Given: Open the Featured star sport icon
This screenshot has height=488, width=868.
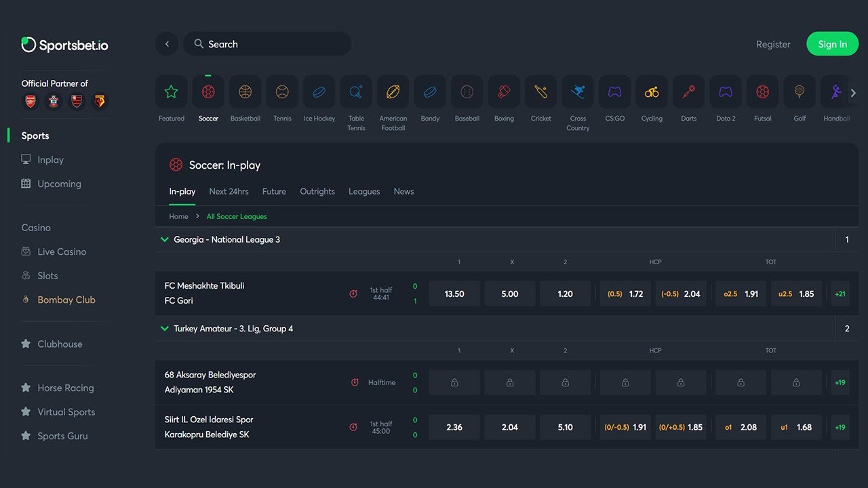Looking at the screenshot, I should (x=172, y=91).
